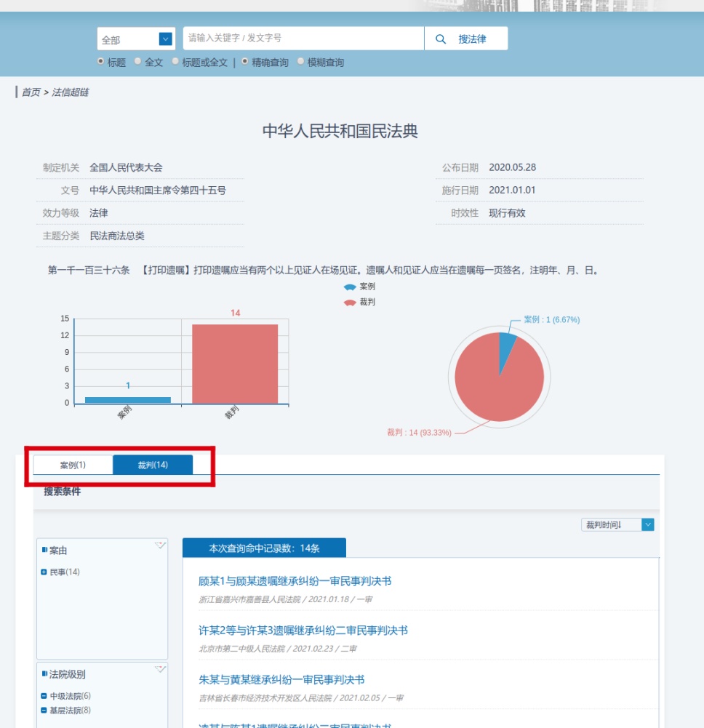Switch to the 案例(1) tab
The width and height of the screenshot is (704, 728).
click(73, 465)
